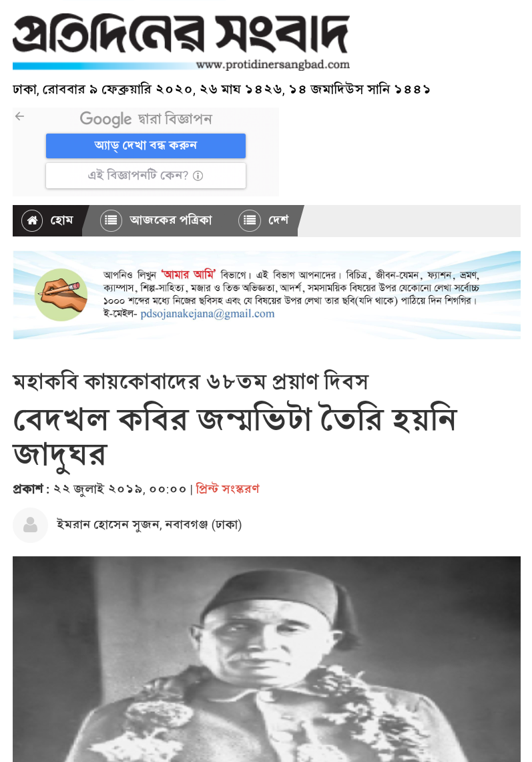Click the প্রিন্ট সংস্করণ link
The height and width of the screenshot is (762, 532).
228,489
